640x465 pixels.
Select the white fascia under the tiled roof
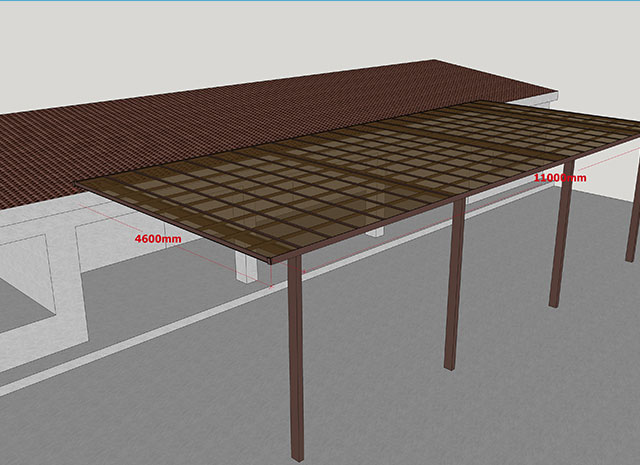(40, 205)
